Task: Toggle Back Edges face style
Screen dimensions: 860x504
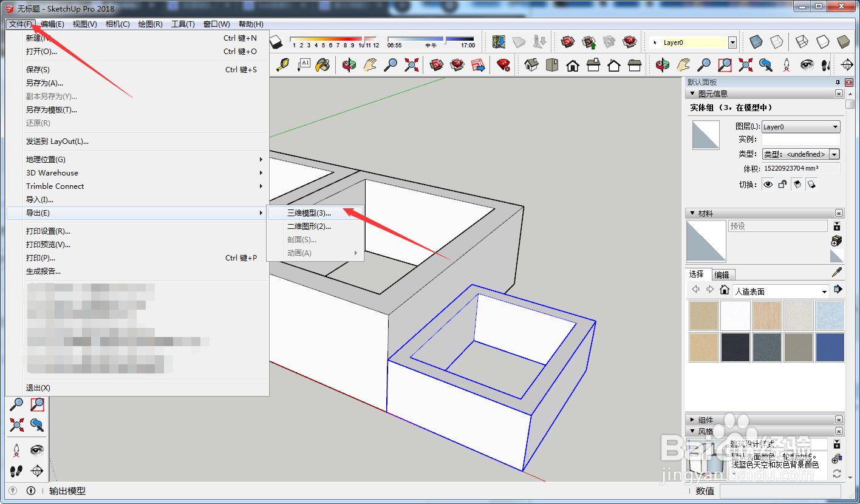Action: (x=776, y=42)
